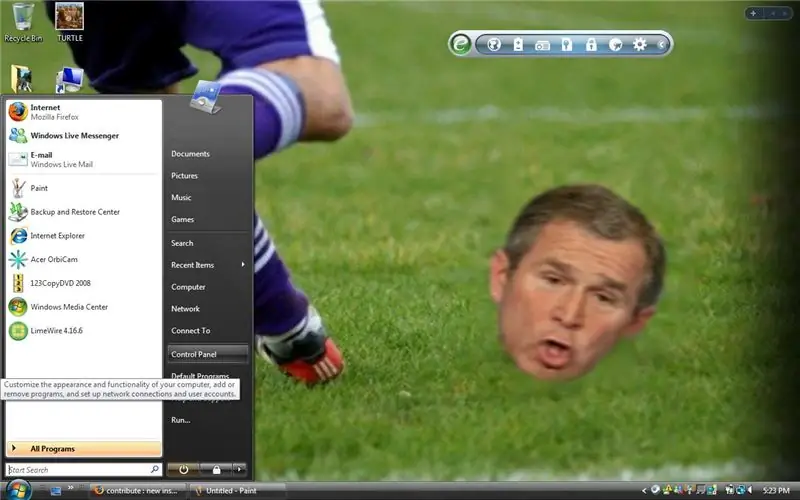
Task: Launch LimeWire 4.16.6
Action: pyautogui.click(x=84, y=331)
